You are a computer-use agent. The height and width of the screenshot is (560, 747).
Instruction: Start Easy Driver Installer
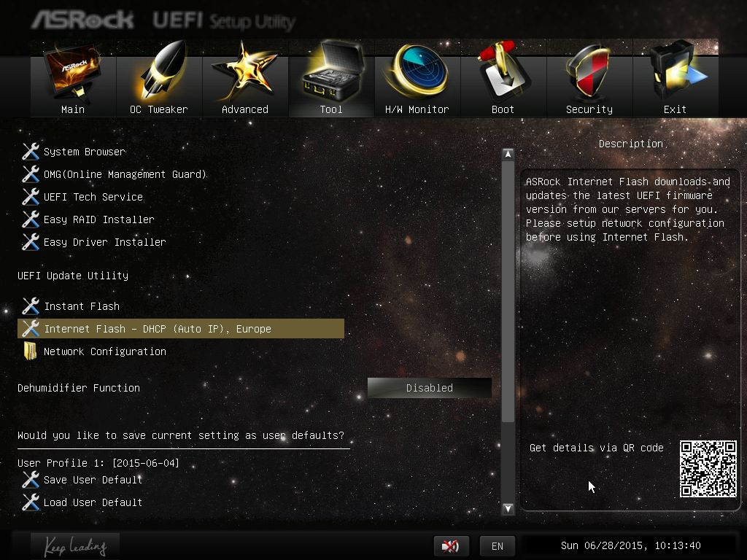tap(104, 242)
